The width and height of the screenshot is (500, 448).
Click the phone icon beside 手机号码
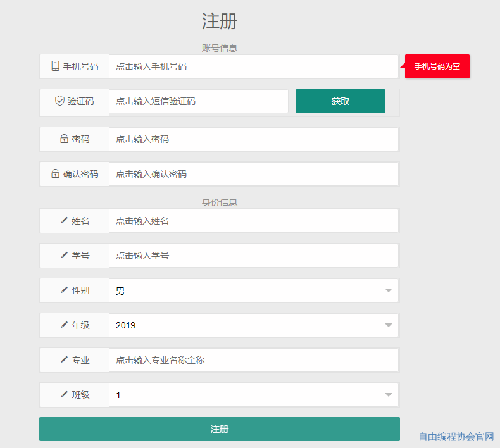(x=56, y=66)
